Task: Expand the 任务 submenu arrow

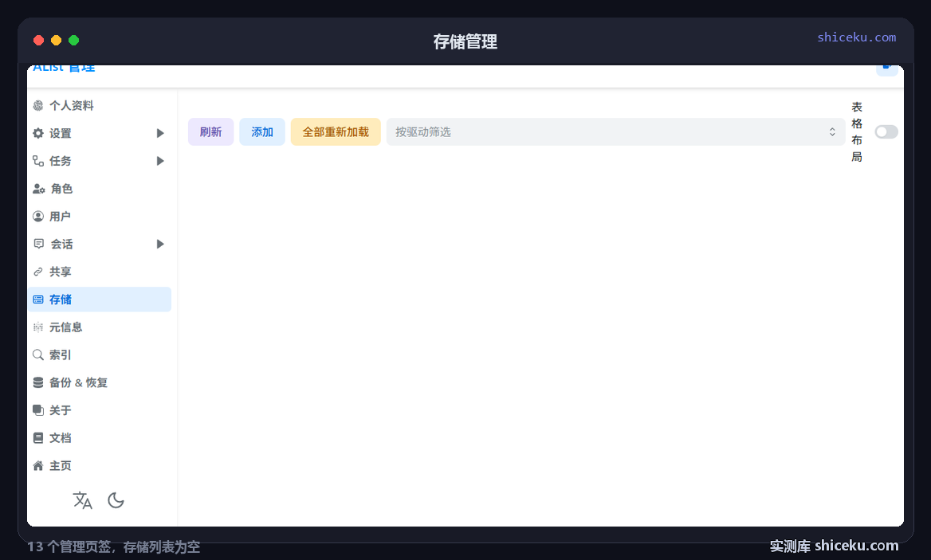Action: click(159, 161)
